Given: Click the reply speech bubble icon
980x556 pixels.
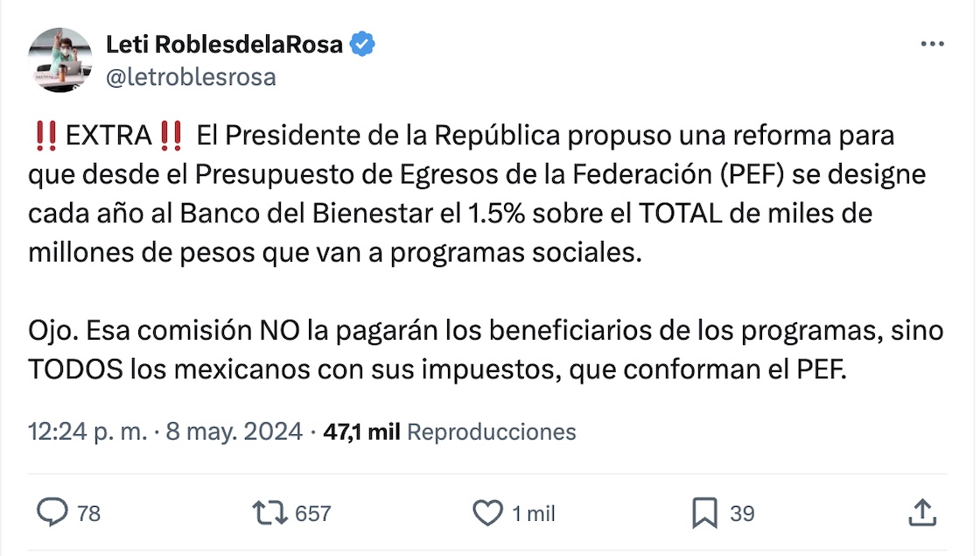Looking at the screenshot, I should pos(53,512).
